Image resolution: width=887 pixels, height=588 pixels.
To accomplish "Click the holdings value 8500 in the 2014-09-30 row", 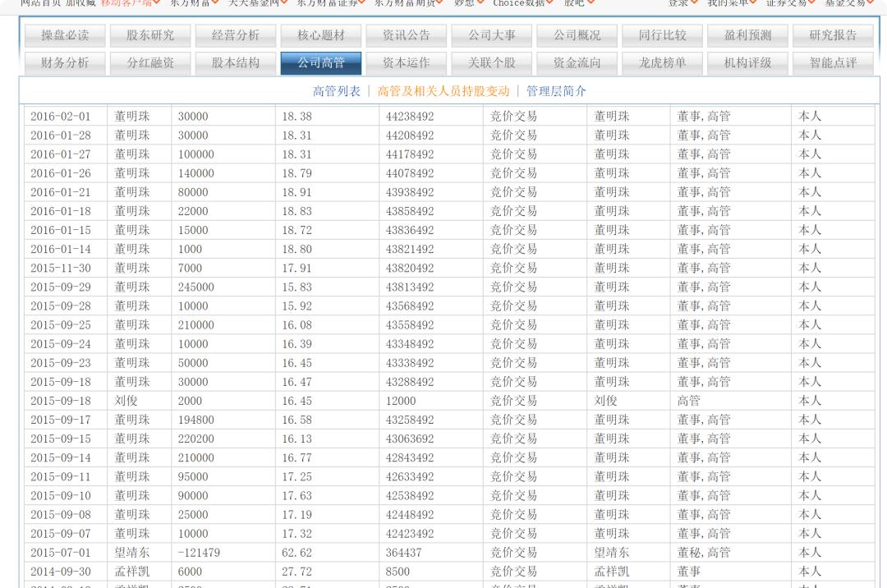I will click(x=398, y=572).
